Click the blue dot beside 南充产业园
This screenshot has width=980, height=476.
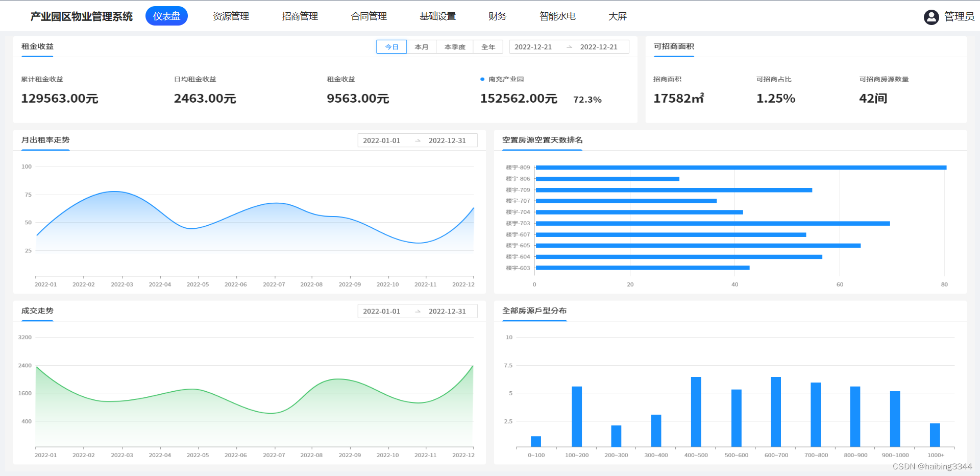tap(482, 79)
